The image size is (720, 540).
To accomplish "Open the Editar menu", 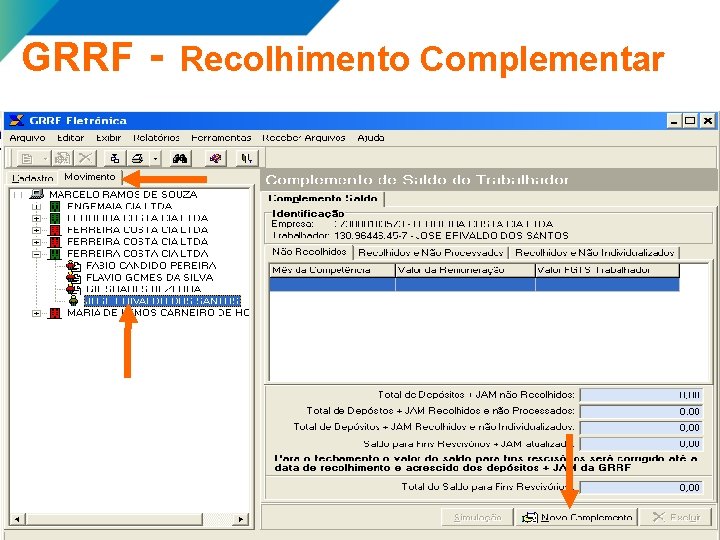I will coord(70,138).
